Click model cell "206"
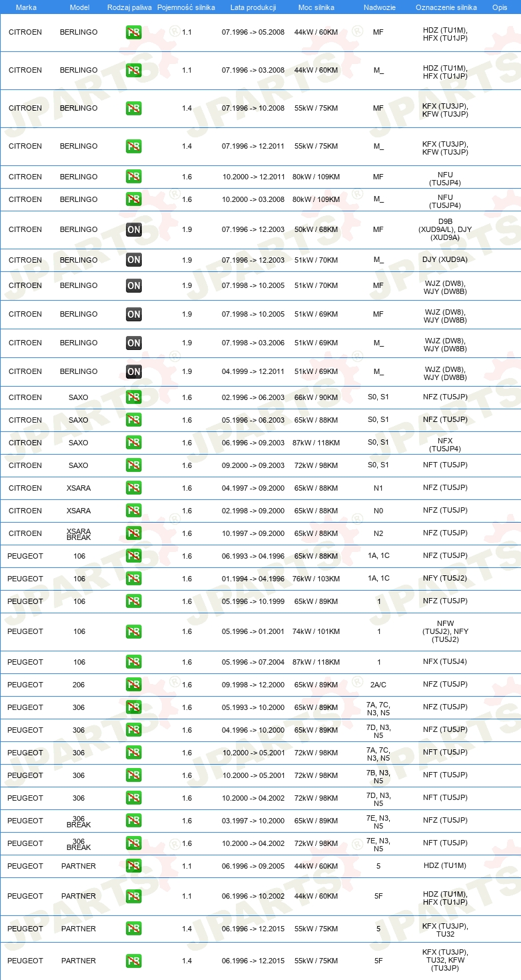Viewport: 521px width, 980px height. pos(79,685)
